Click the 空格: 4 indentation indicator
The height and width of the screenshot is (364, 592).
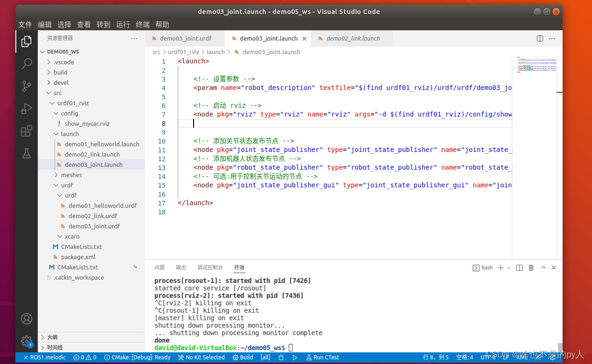point(465,357)
